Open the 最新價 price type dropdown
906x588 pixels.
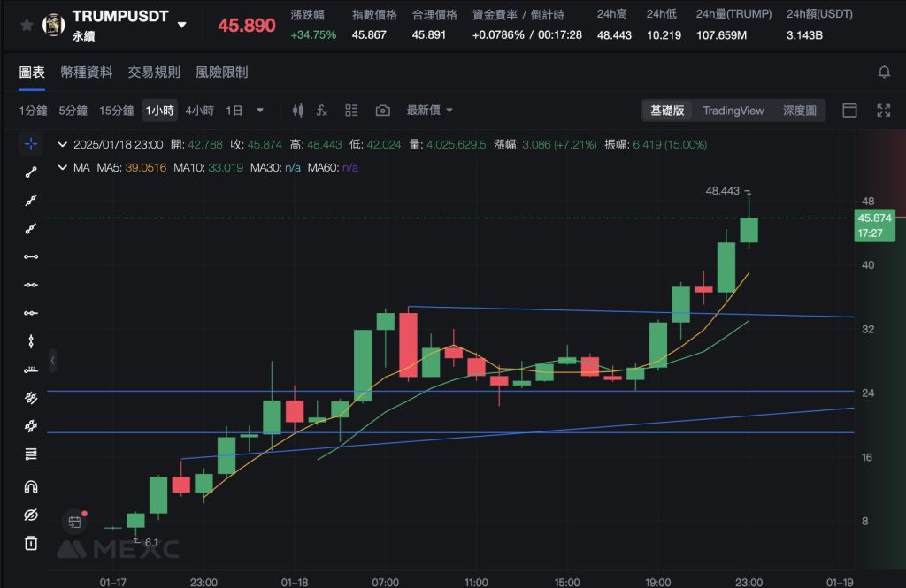(x=429, y=111)
